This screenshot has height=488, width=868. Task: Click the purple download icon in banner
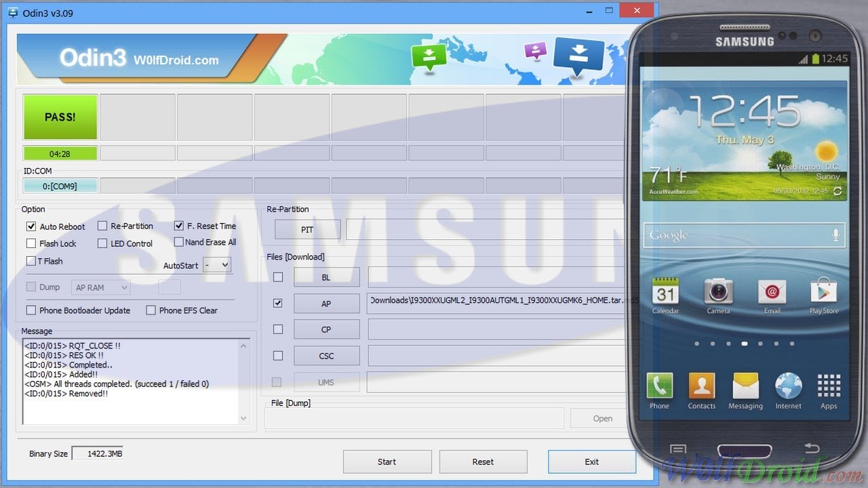tap(535, 50)
